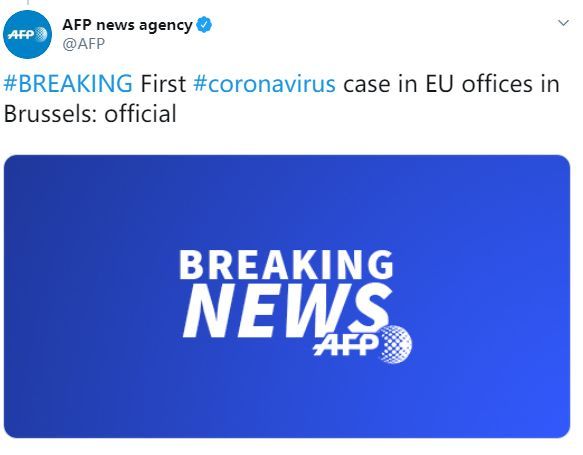Click the globe symbol inside the avatar
Screen dimensions: 583x455
[41, 35]
